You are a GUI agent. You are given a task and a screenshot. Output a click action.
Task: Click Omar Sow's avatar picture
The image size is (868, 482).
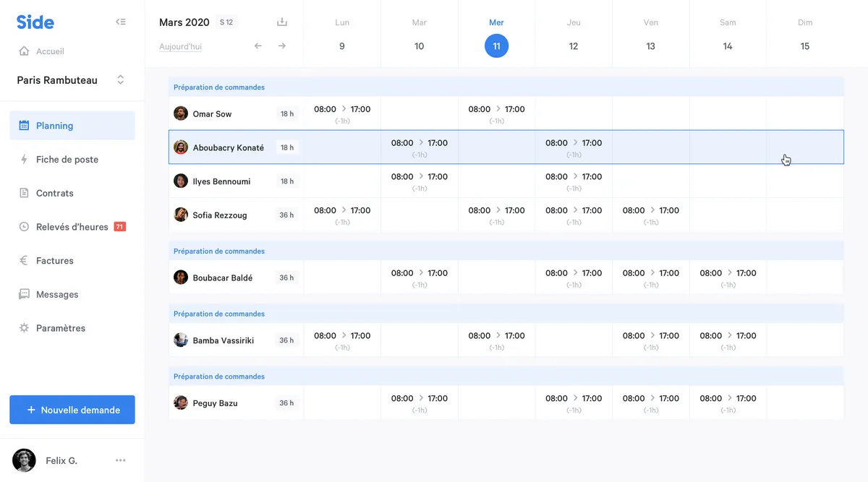[181, 113]
